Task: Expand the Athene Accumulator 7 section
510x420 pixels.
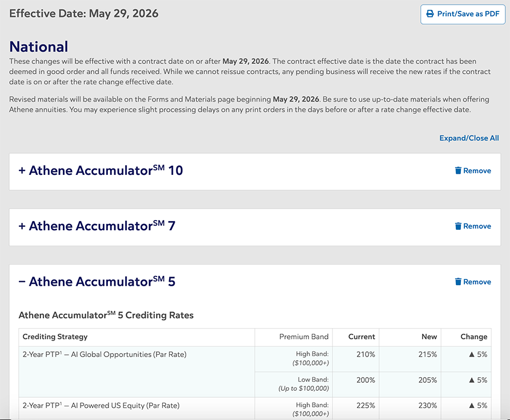Action: pos(97,226)
